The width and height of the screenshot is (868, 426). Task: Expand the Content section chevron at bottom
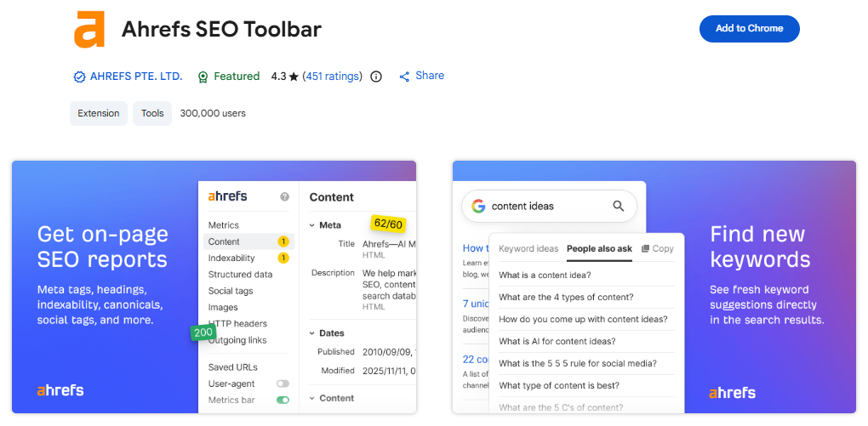tap(312, 398)
